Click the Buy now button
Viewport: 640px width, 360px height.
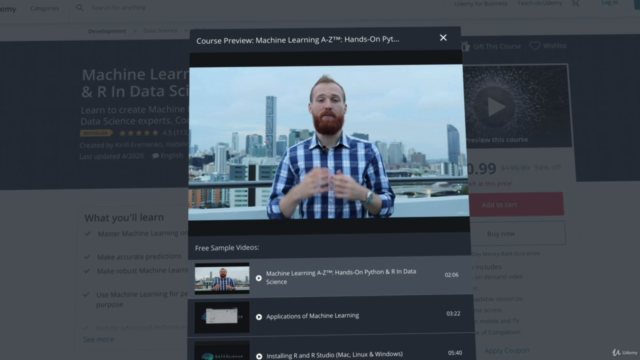pyautogui.click(x=517, y=233)
